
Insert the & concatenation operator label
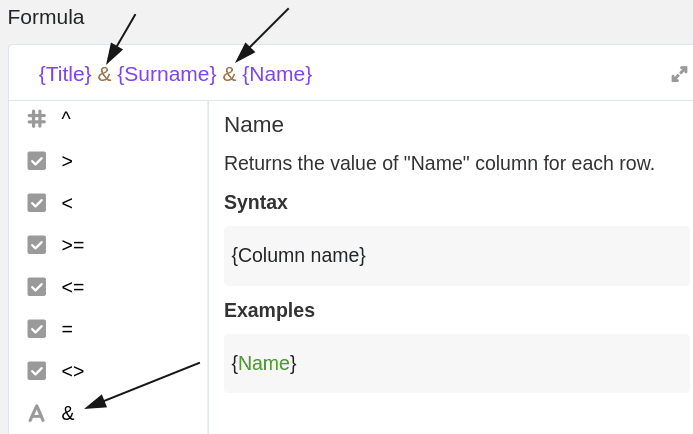click(x=68, y=413)
